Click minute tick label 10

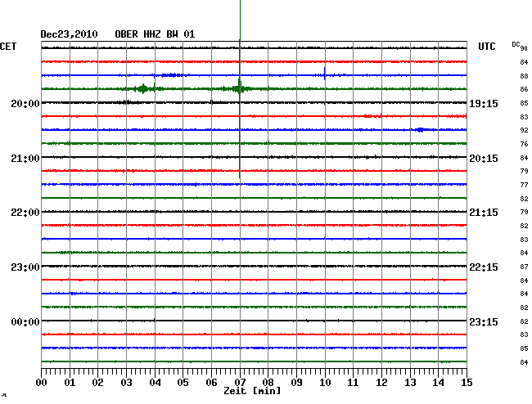(x=325, y=382)
